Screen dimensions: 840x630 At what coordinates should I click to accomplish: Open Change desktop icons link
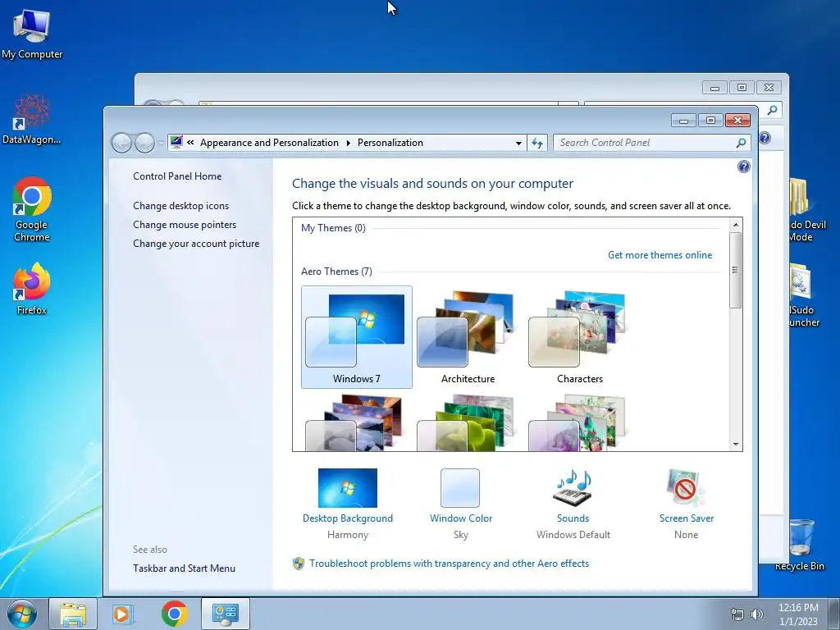180,206
